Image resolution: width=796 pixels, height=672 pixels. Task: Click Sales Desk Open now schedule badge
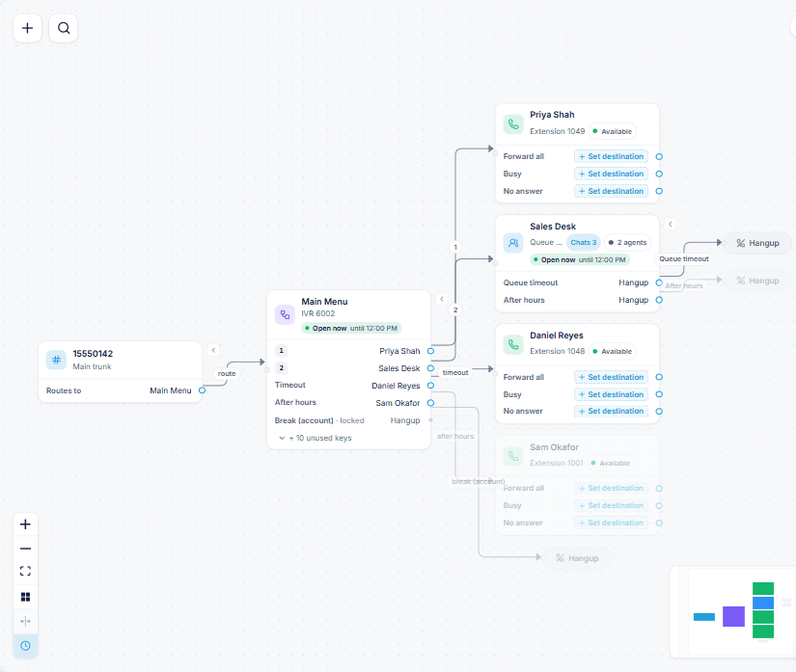[x=580, y=259]
